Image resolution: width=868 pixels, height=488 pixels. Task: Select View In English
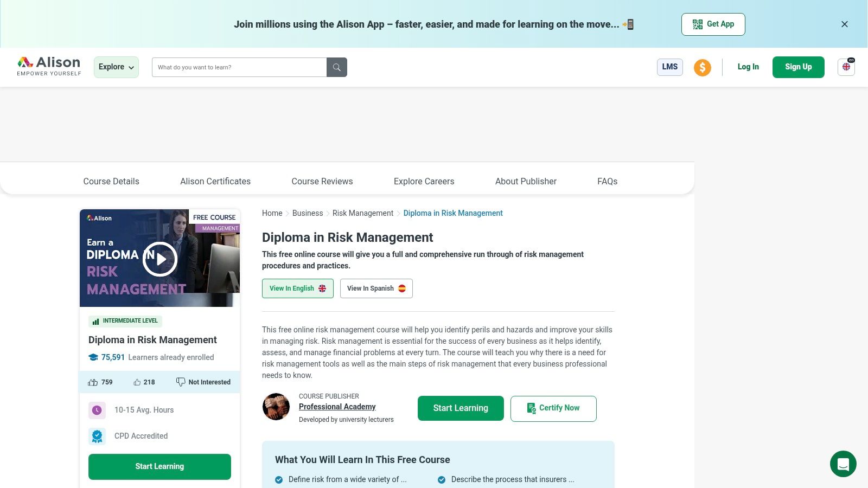[298, 288]
